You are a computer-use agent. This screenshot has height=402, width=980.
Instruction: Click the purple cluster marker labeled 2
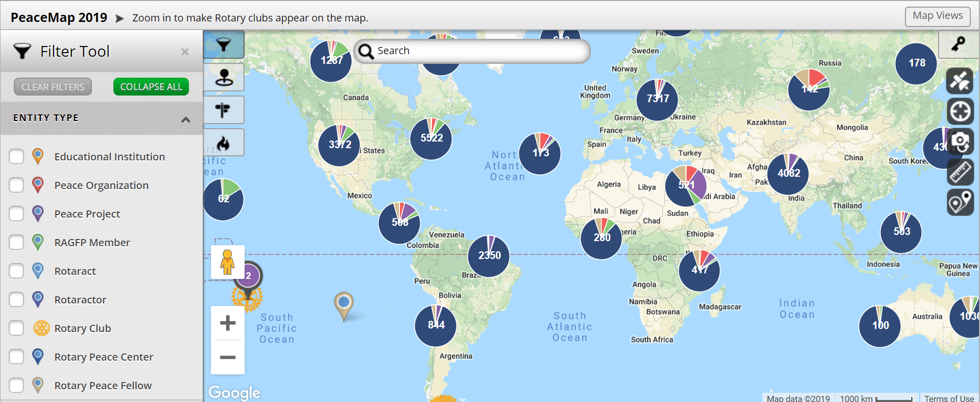point(248,276)
